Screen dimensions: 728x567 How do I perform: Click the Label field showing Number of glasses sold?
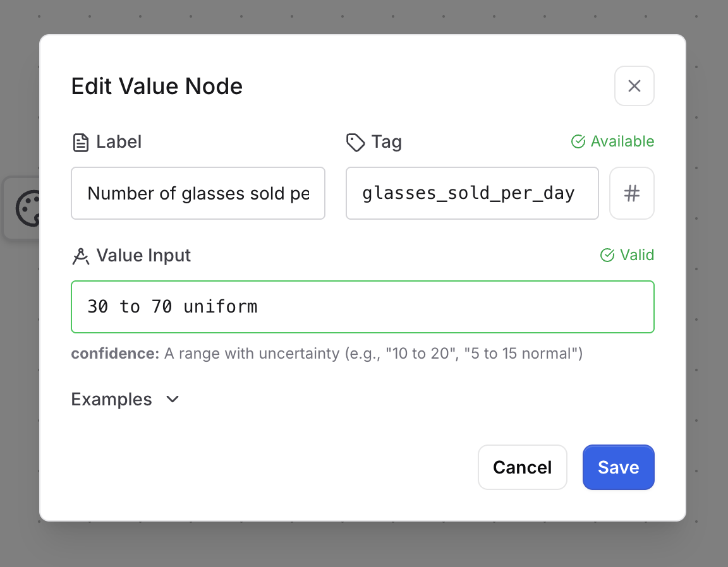coord(198,193)
